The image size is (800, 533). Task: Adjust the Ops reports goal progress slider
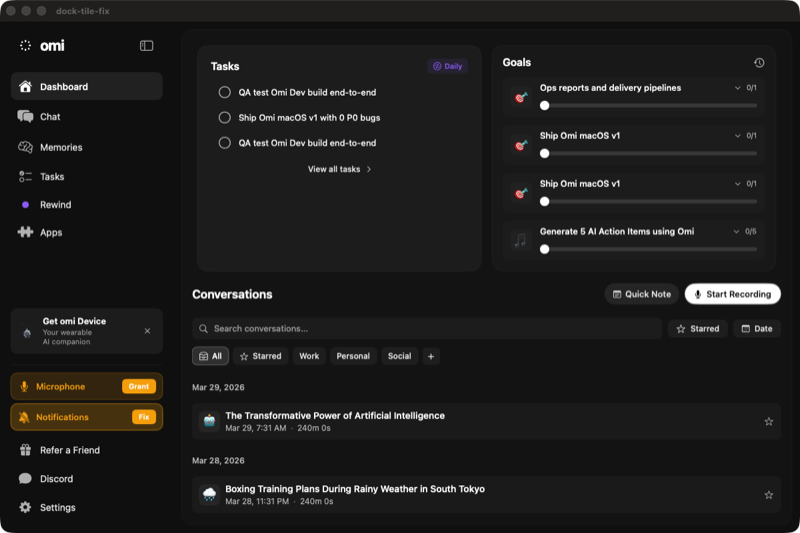(x=648, y=106)
